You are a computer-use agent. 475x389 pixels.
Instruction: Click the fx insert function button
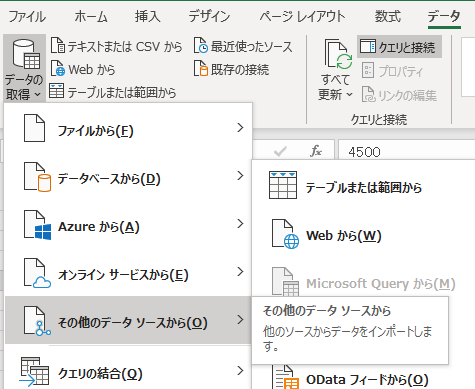[x=315, y=151]
